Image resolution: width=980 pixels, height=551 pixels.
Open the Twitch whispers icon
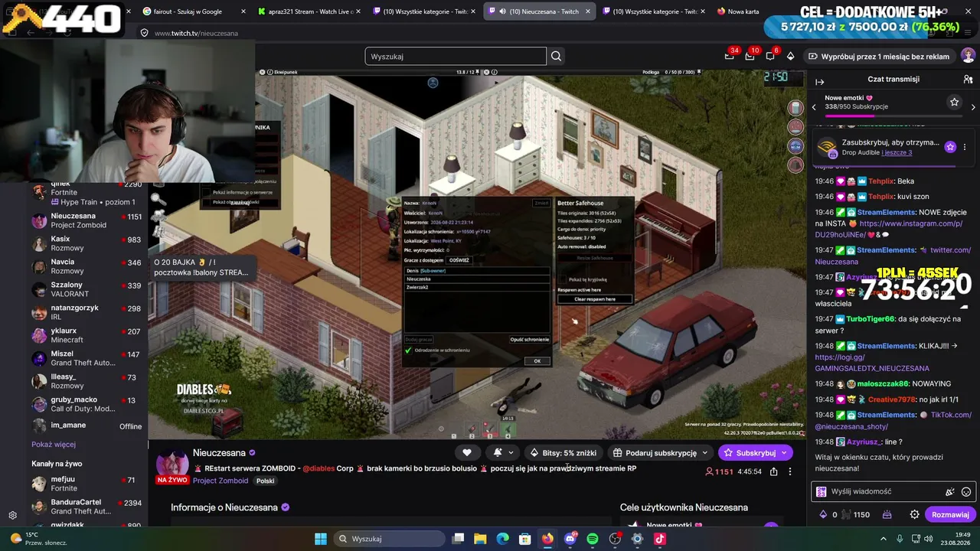[x=770, y=56]
